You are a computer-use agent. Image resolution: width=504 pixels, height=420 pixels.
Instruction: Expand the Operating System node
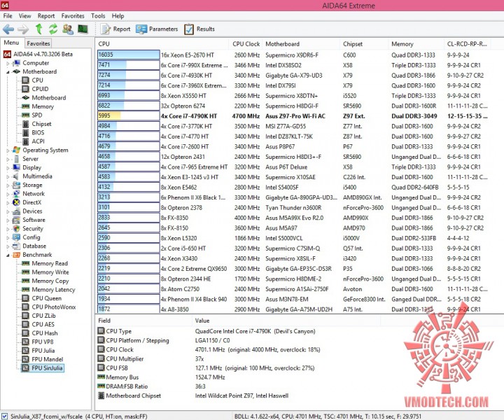click(8, 150)
